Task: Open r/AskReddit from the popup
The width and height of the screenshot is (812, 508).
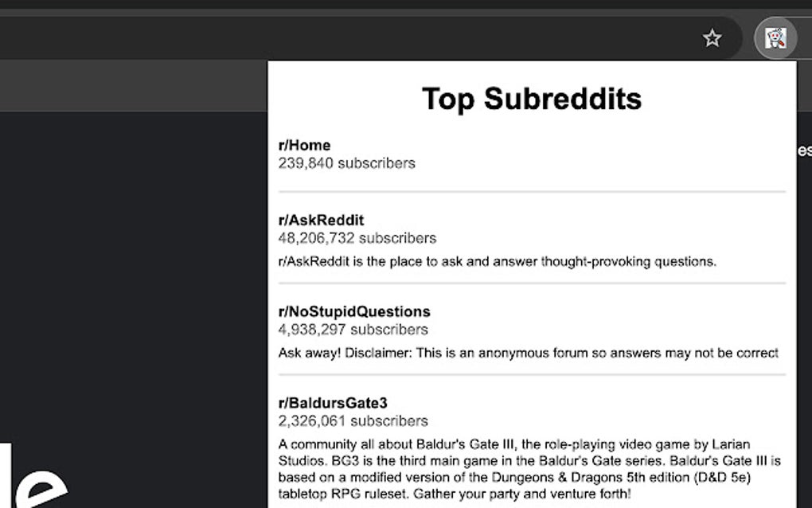Action: coord(321,220)
